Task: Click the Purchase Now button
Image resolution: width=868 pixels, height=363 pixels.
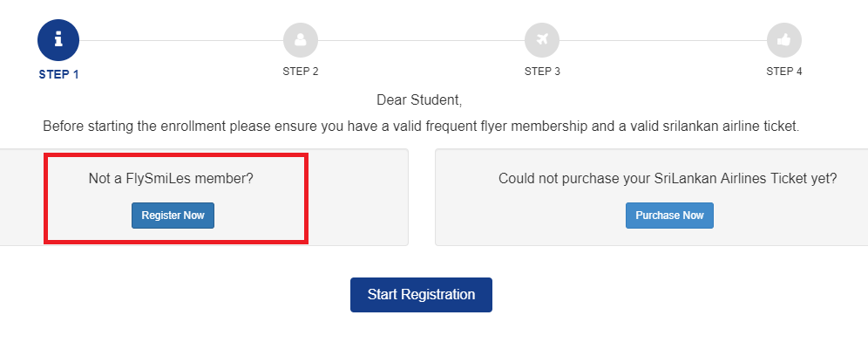Action: pyautogui.click(x=669, y=216)
